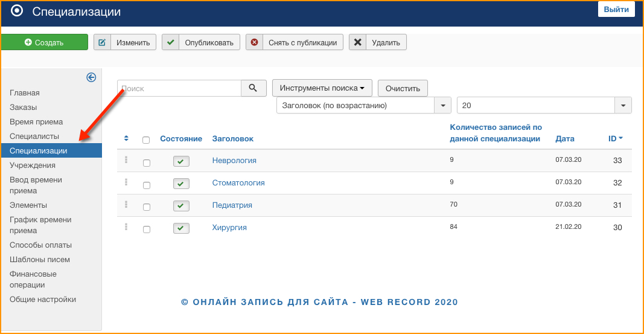Click the date 21.02.20 in Хирургия row
The width and height of the screenshot is (644, 334).
coord(569,226)
